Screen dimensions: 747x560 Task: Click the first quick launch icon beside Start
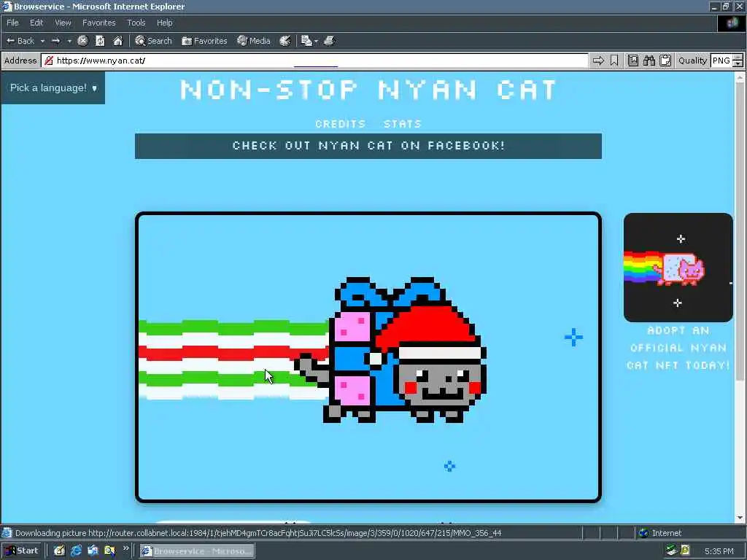tap(59, 551)
